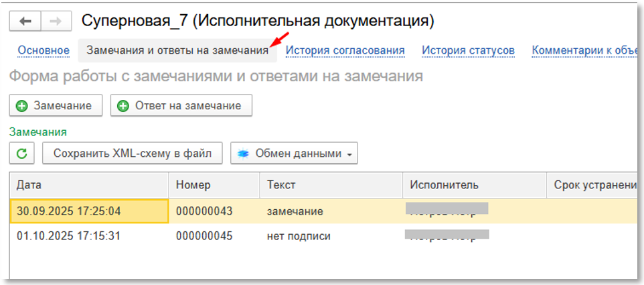Sort by the Дата column header
644x285 pixels.
[x=89, y=185]
